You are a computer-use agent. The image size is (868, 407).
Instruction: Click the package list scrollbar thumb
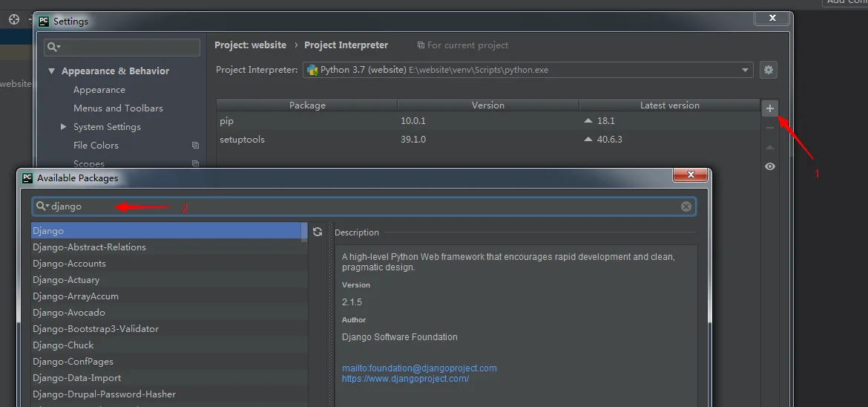[304, 232]
